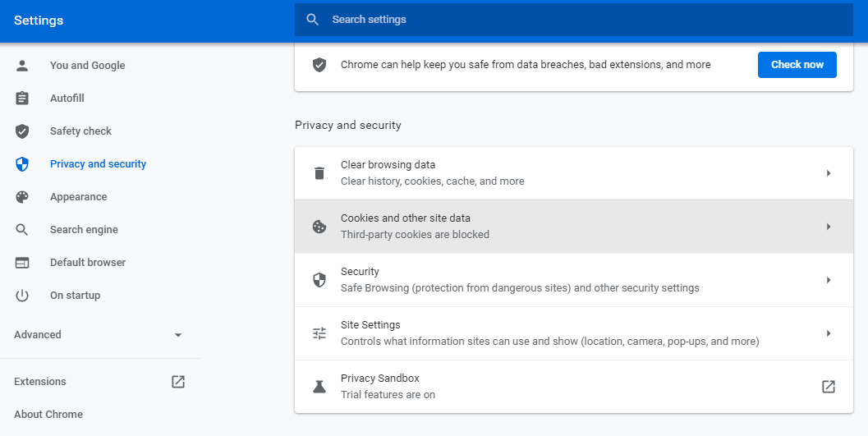This screenshot has height=436, width=868.
Task: Click the sliders icon for Site Settings
Action: 319,333
